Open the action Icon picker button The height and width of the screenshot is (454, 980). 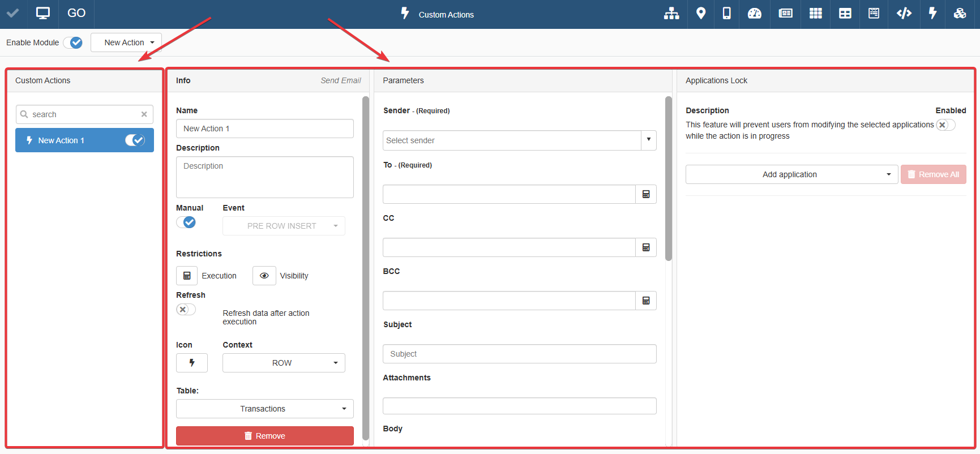click(x=192, y=363)
